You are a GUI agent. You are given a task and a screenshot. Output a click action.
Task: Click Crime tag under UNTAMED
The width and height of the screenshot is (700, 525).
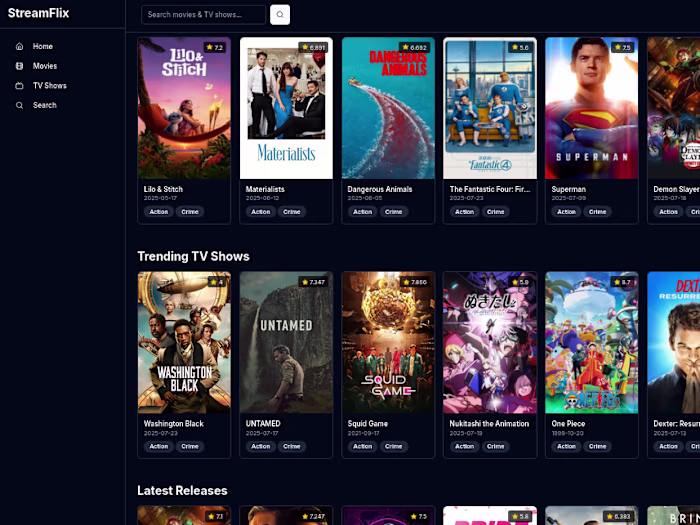pos(292,446)
